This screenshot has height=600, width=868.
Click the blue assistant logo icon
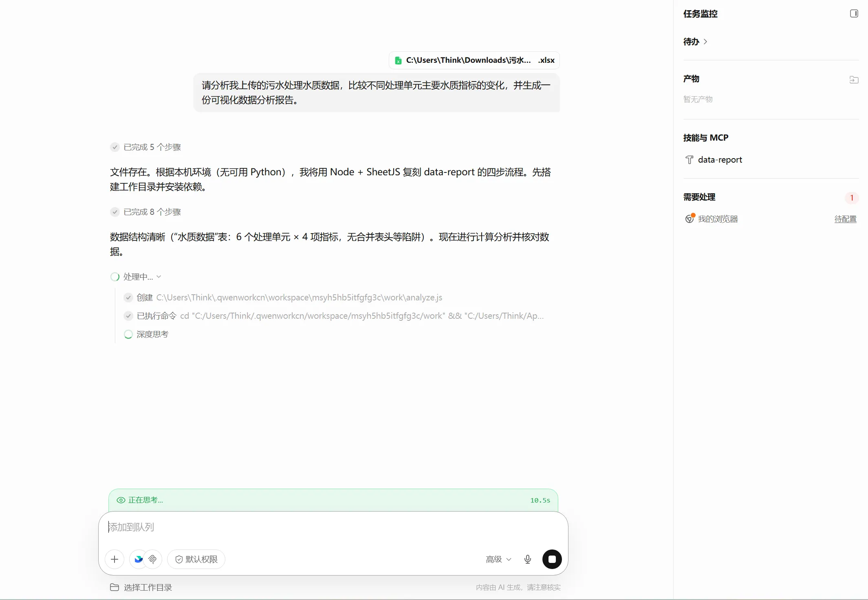(x=139, y=559)
